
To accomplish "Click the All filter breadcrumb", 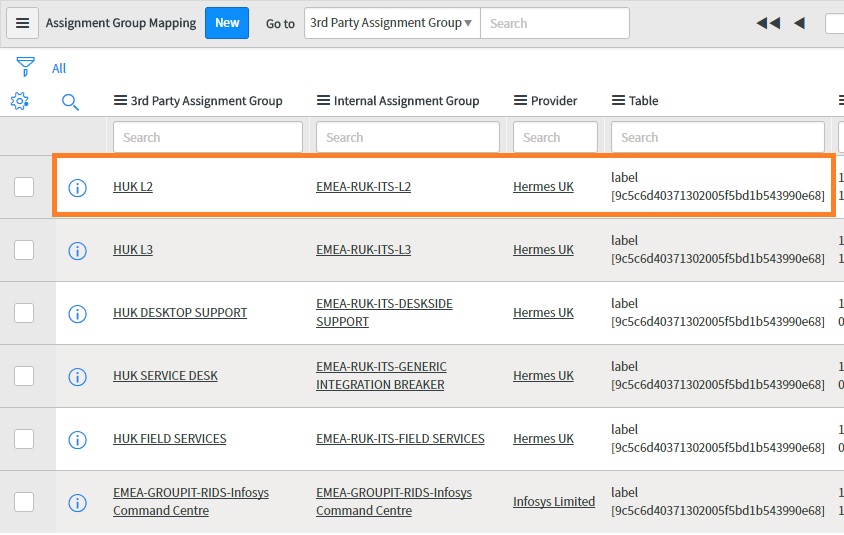I will click(59, 68).
